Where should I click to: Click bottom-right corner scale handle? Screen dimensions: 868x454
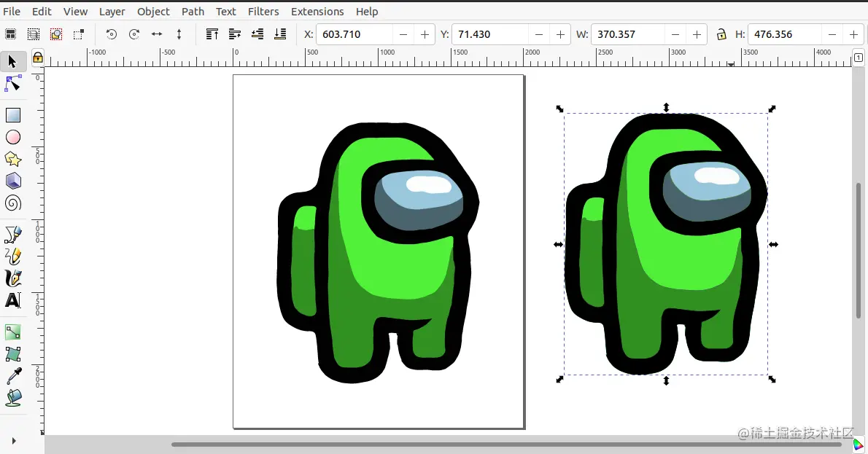pos(772,380)
